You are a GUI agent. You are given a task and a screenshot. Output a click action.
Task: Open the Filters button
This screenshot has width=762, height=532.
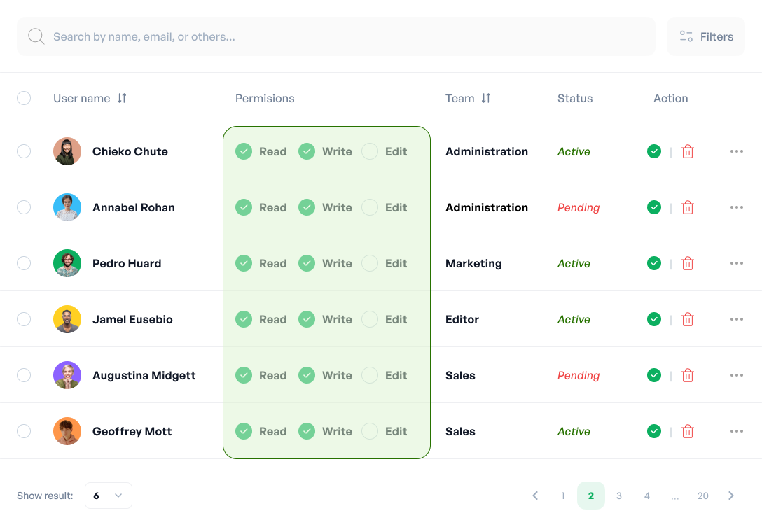click(705, 36)
